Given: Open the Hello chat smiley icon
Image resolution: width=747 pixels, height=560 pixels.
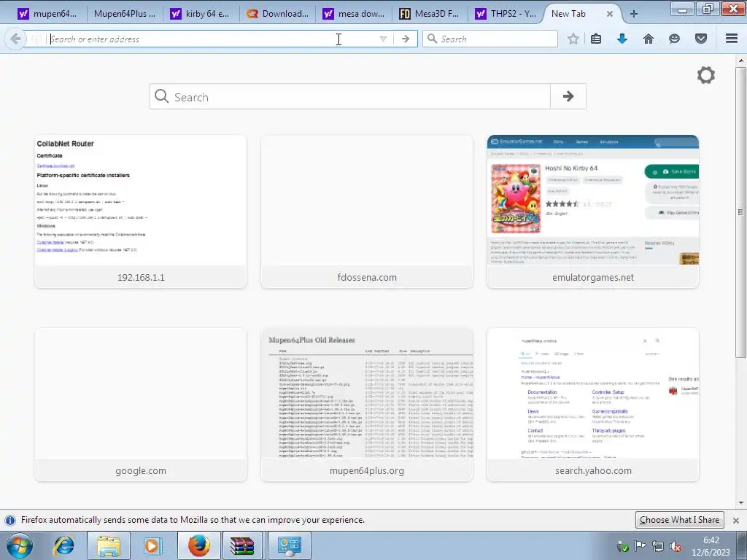Looking at the screenshot, I should (674, 39).
